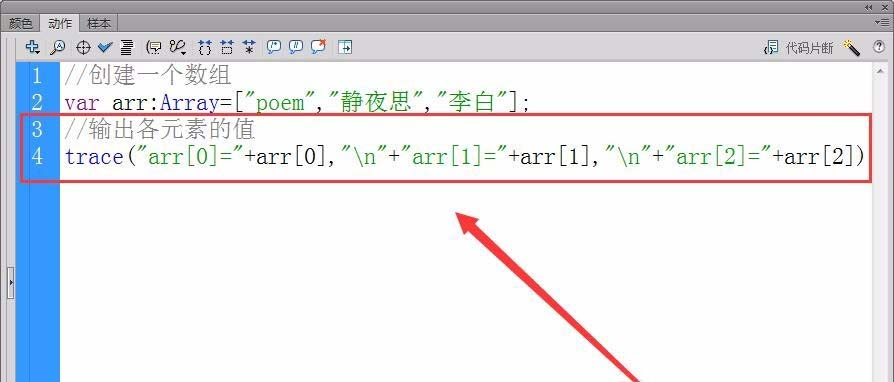Collapse the current selection
The image size is (894, 382).
[x=227, y=47]
